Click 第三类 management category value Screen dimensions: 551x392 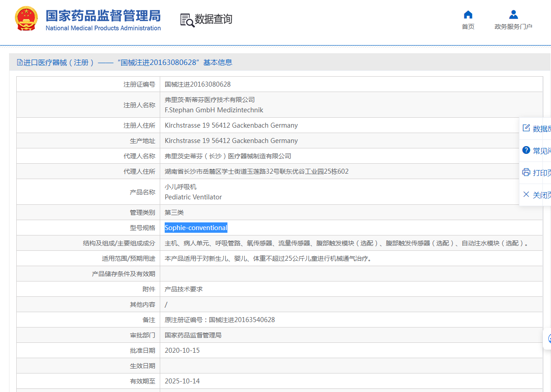(x=174, y=212)
